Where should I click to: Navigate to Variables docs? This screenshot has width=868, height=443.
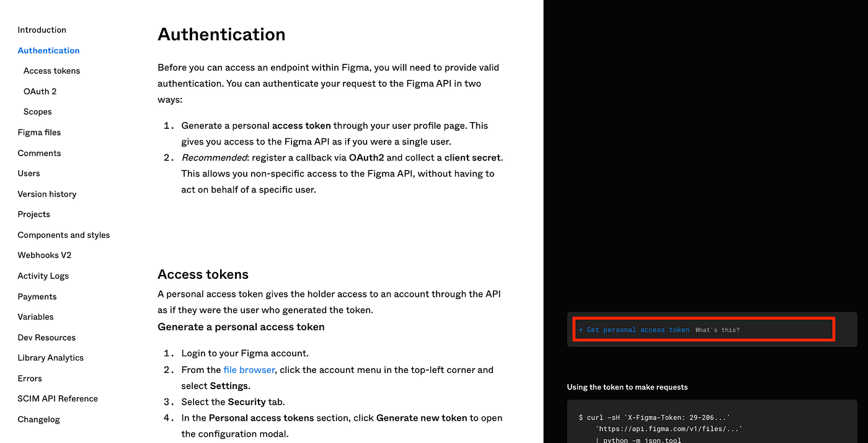pos(35,317)
